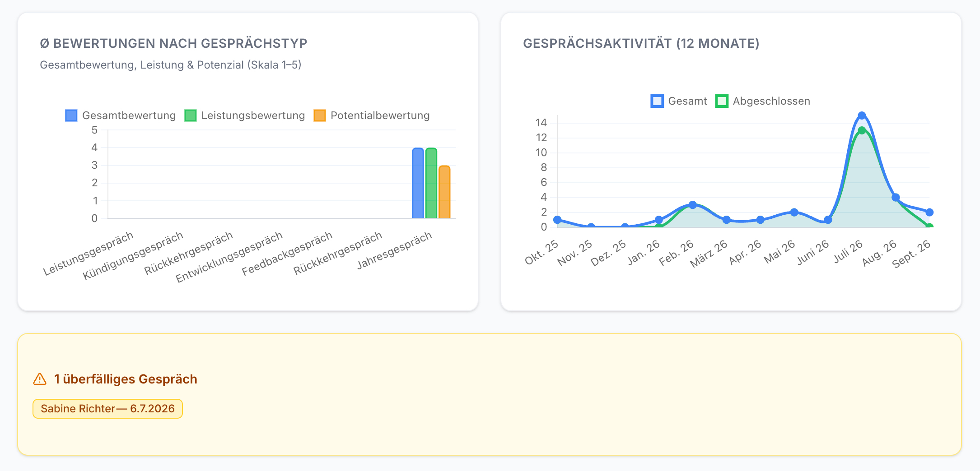Select the Juni 26 data point
Viewport: 980px width, 471px height.
pyautogui.click(x=828, y=220)
